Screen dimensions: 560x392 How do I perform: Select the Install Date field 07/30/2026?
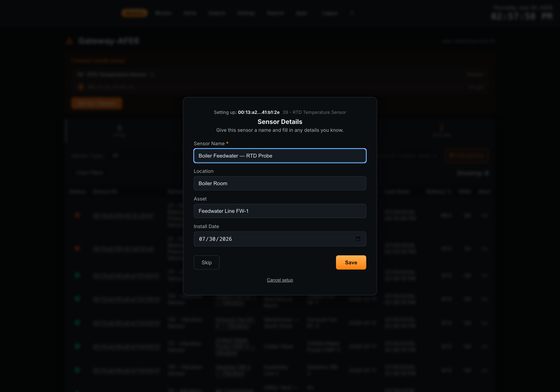point(280,239)
